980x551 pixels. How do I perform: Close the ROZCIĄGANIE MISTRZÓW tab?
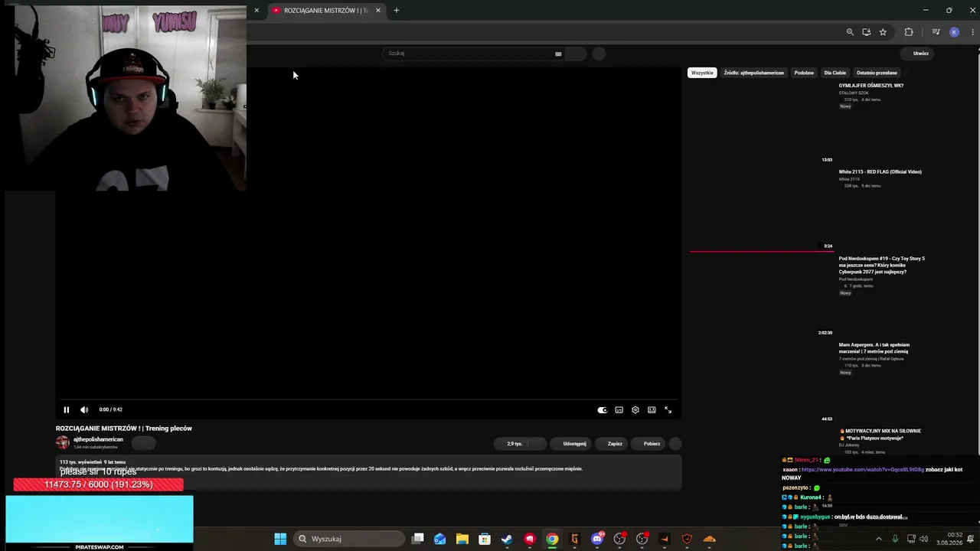click(x=377, y=11)
